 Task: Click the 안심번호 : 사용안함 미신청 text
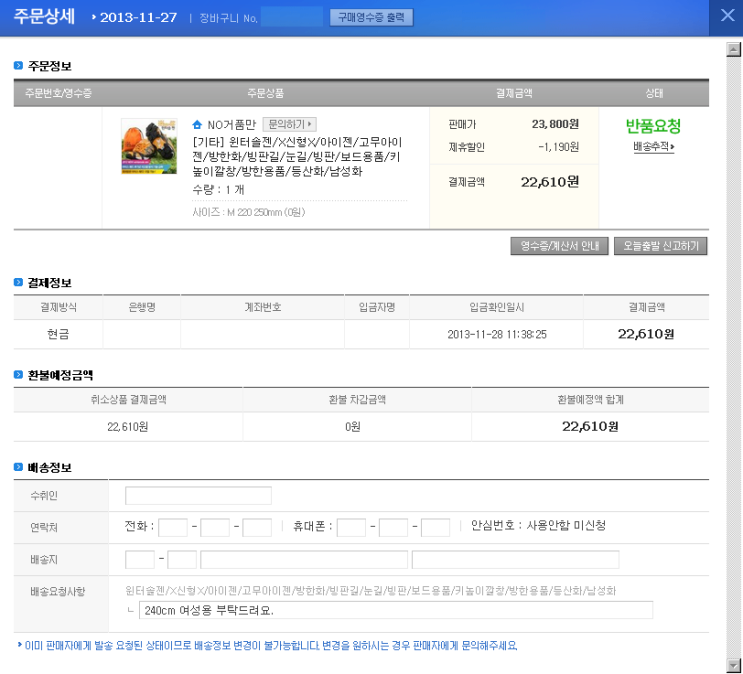pos(538,525)
